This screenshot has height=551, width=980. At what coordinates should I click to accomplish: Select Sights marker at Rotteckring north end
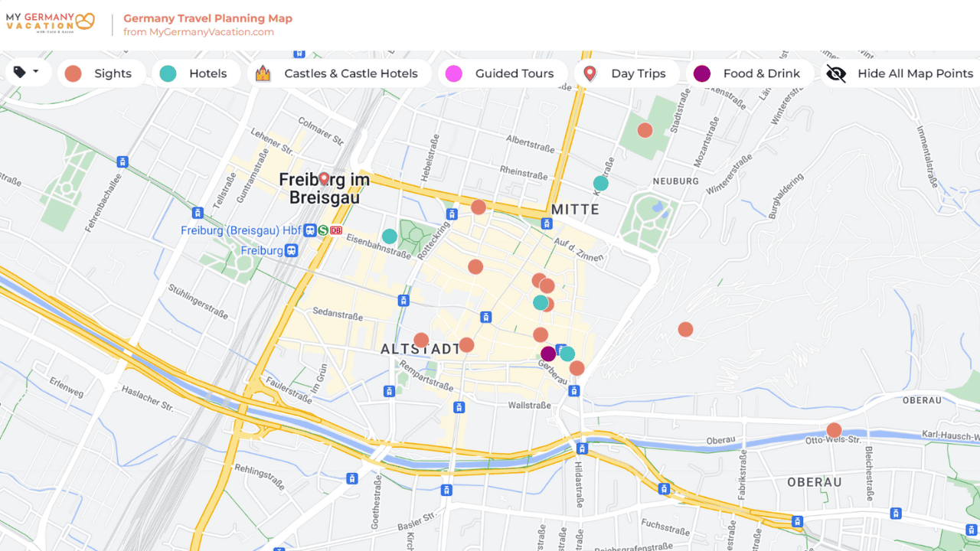point(479,207)
